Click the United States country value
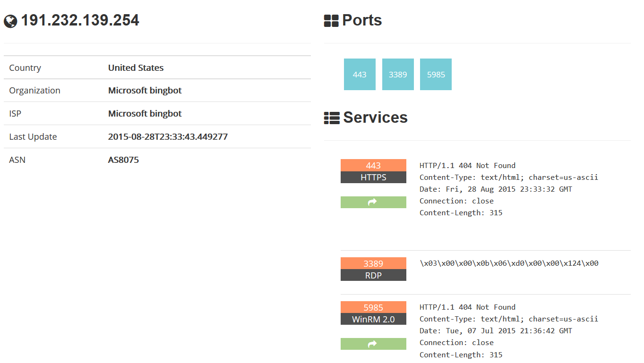 click(136, 68)
